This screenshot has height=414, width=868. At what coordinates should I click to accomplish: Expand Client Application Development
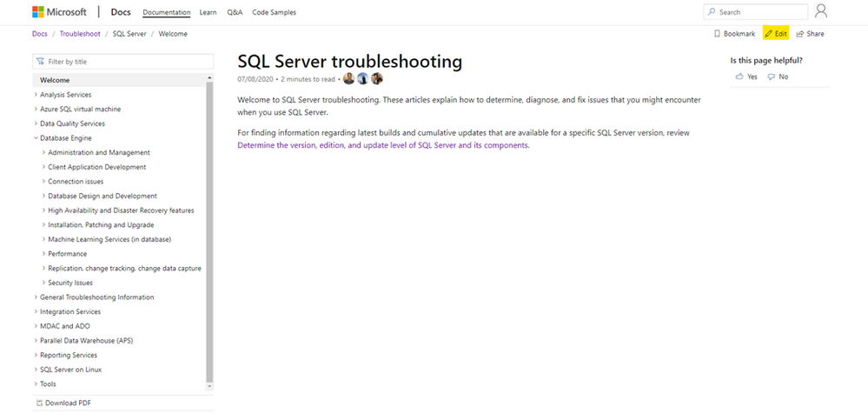point(43,167)
